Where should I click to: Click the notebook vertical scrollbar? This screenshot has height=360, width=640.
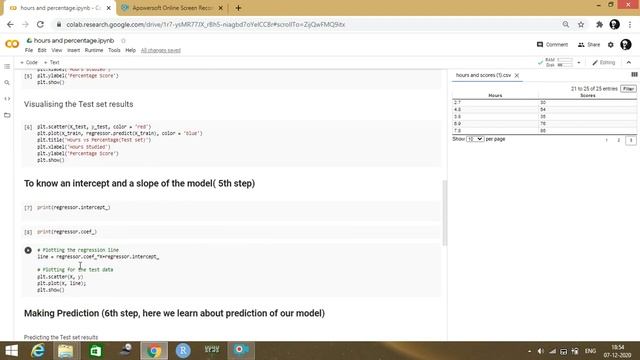[444, 212]
